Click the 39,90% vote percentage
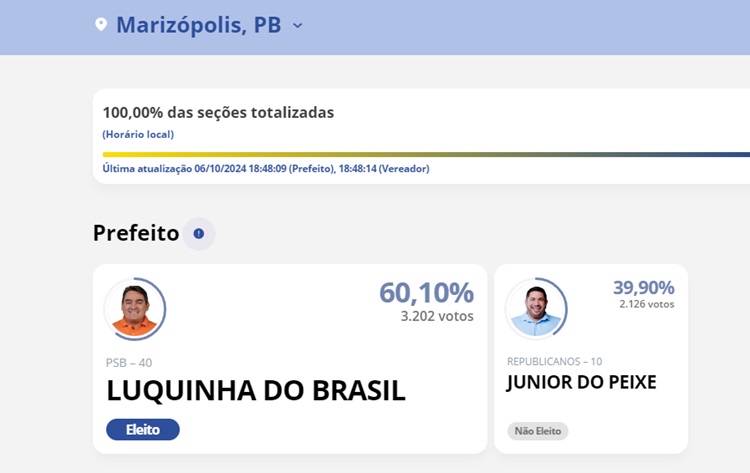The image size is (750, 473). click(643, 287)
